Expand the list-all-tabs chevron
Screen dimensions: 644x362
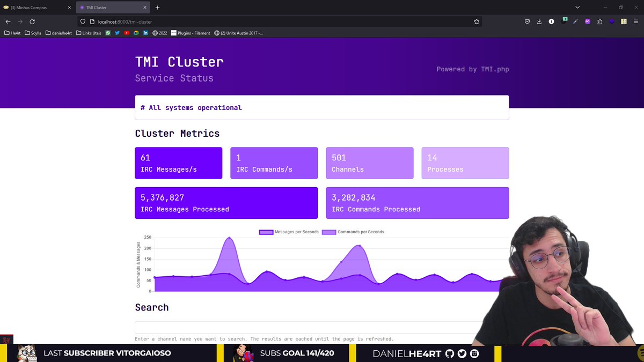coord(577,8)
